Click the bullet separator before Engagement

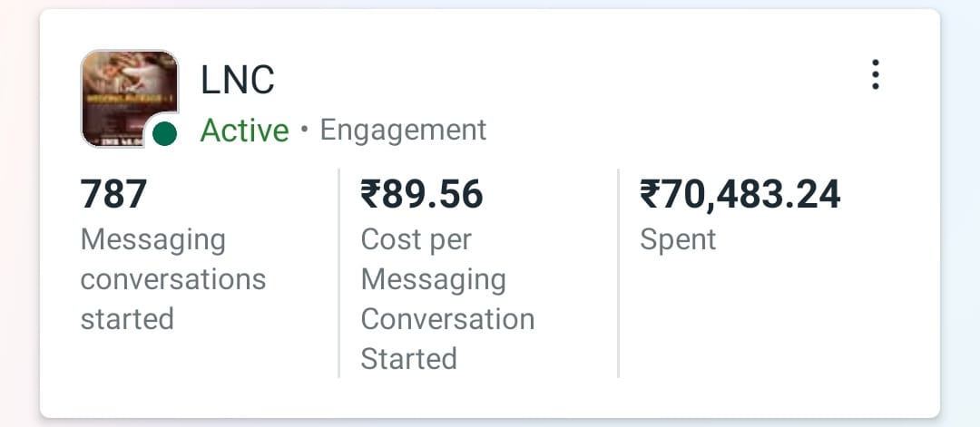pyautogui.click(x=304, y=131)
